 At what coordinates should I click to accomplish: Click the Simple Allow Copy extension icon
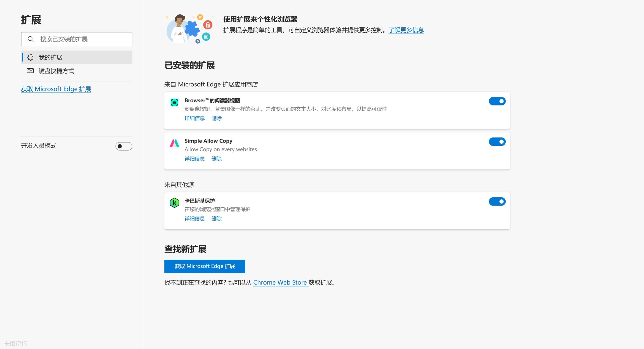[x=174, y=143]
